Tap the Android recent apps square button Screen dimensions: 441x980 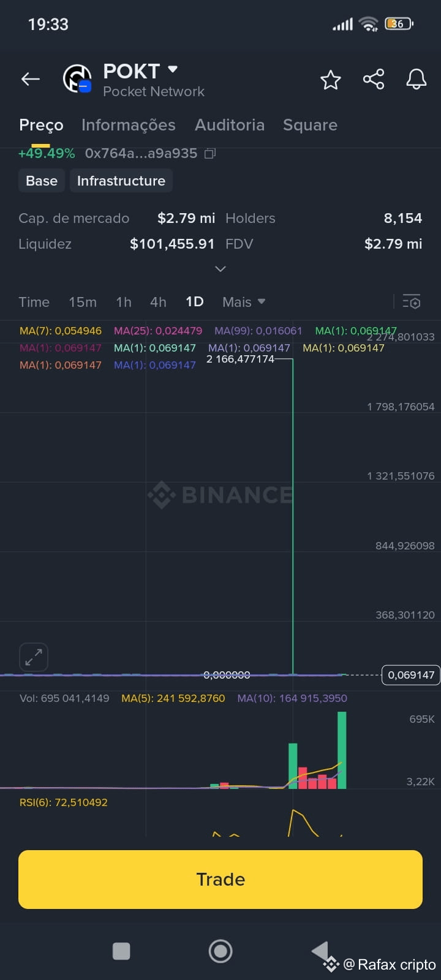(121, 951)
